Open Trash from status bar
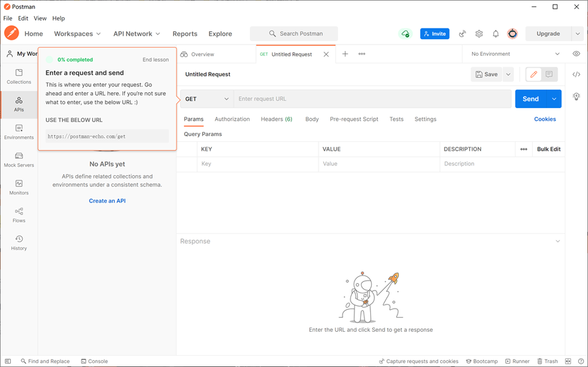The image size is (588, 367). (548, 362)
